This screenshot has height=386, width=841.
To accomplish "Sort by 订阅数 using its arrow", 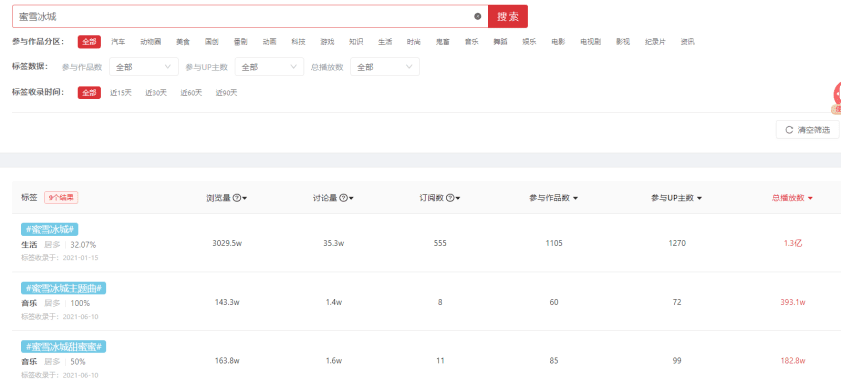I will (458, 198).
